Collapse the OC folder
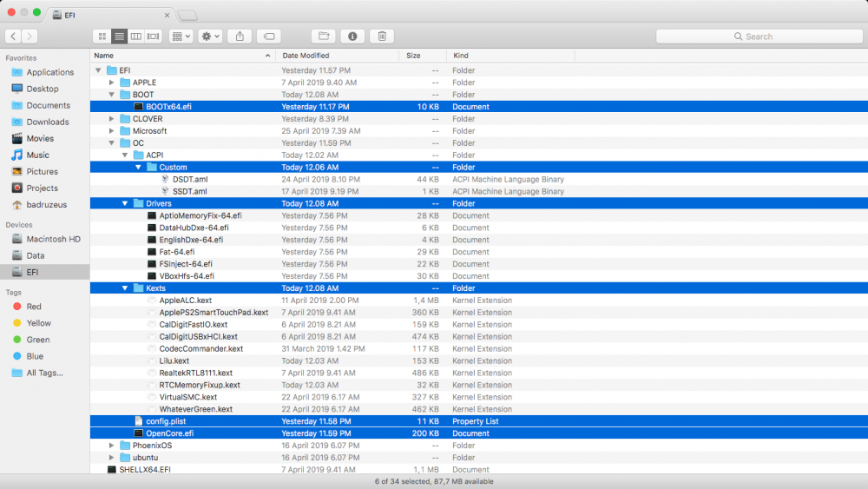868x489 pixels. click(111, 143)
